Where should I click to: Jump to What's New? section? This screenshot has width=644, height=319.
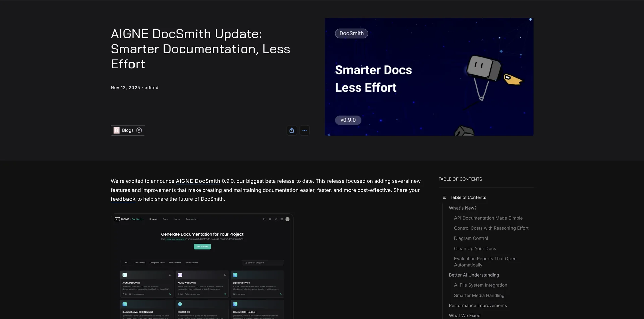463,208
